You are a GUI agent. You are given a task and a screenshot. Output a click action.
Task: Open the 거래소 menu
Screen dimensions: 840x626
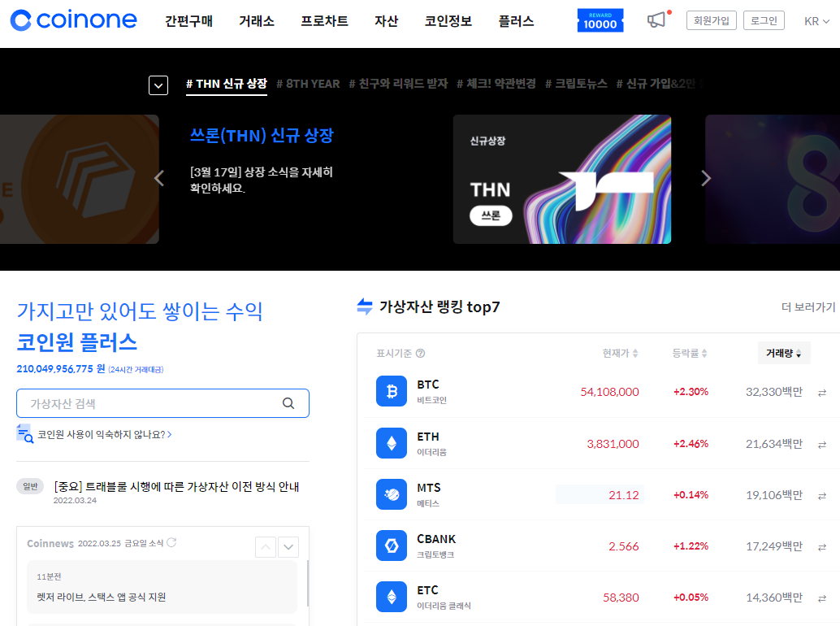click(257, 22)
